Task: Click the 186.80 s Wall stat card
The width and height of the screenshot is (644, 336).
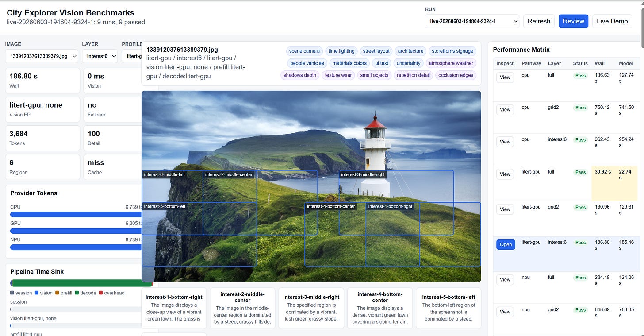Action: (42, 81)
